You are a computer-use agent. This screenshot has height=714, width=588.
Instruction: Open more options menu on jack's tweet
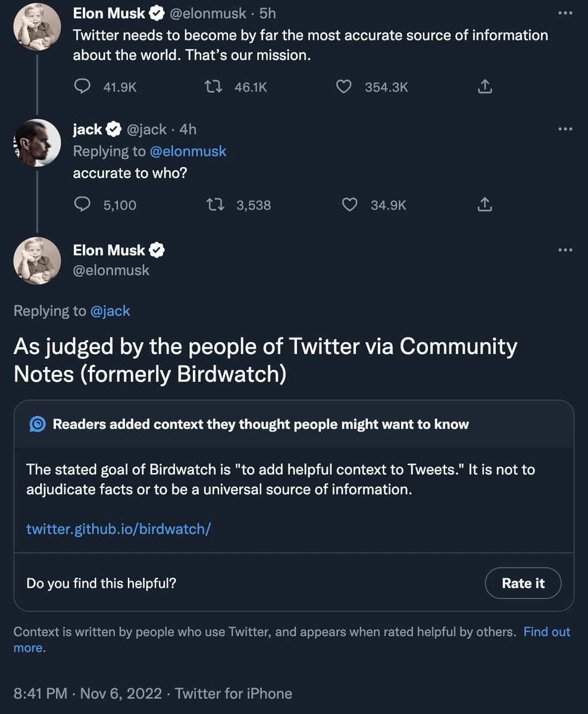point(565,129)
